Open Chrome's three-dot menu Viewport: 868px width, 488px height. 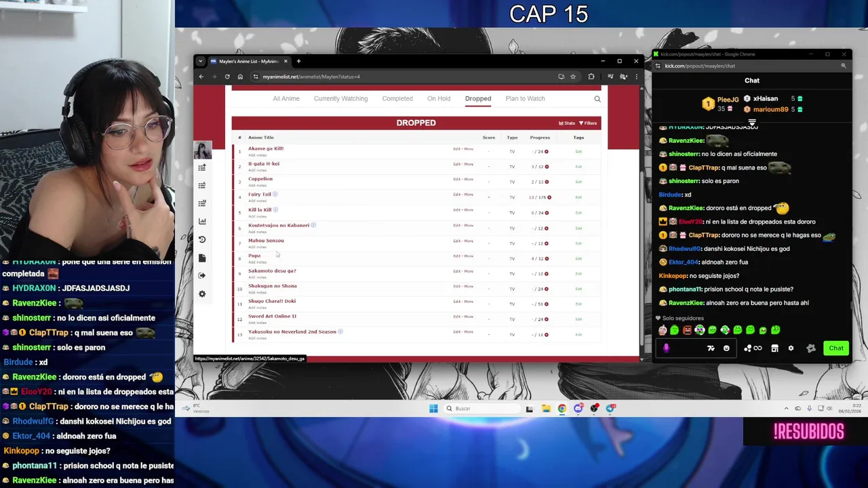click(636, 77)
